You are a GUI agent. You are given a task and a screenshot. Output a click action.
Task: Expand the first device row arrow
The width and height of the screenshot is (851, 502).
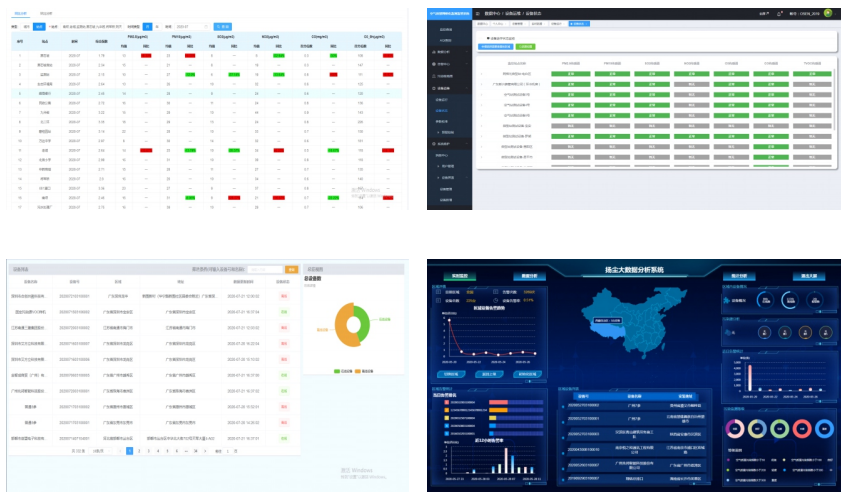coord(481,73)
